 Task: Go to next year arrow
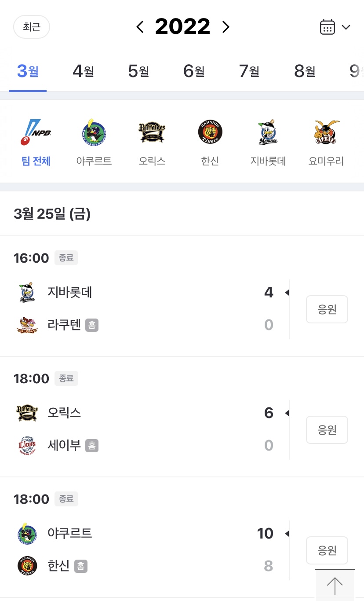[x=226, y=27]
